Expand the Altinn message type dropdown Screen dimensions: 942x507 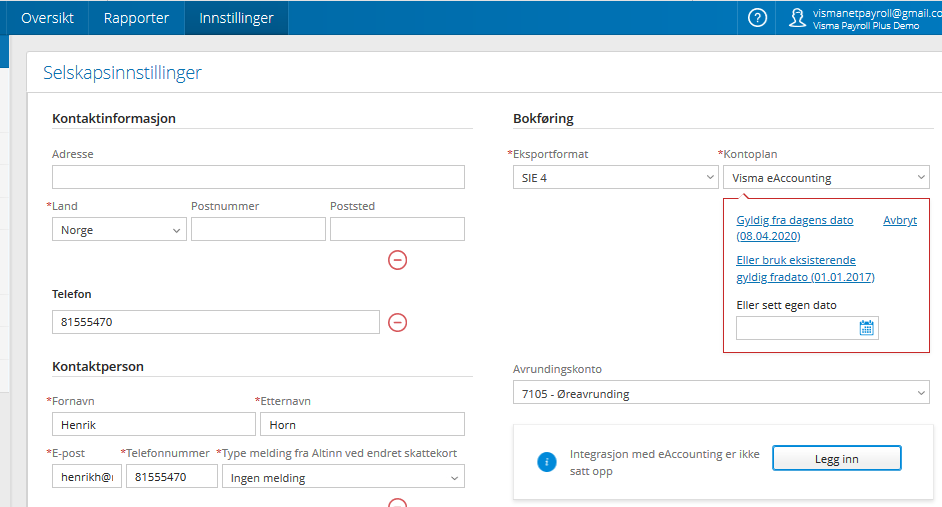pos(342,478)
